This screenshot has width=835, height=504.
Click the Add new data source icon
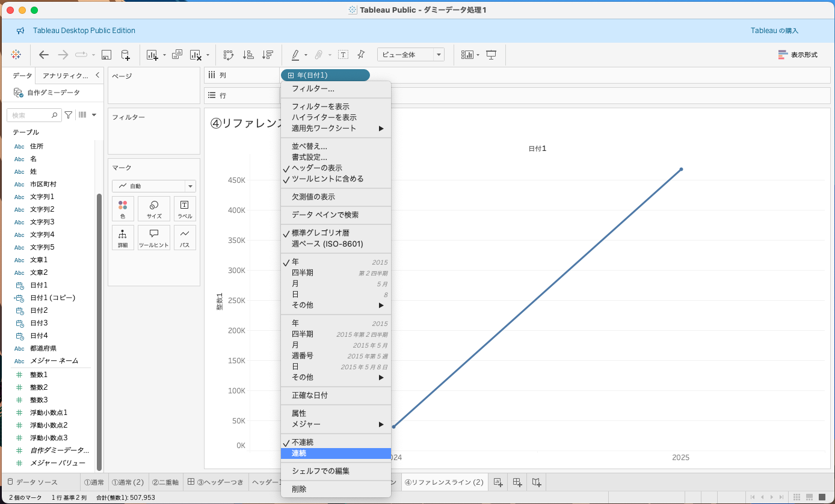click(125, 55)
